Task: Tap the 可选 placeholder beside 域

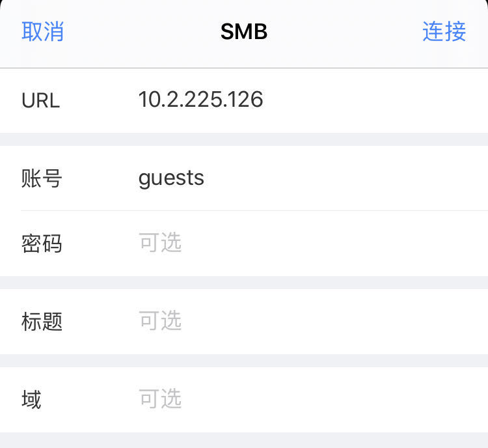Action: point(160,399)
